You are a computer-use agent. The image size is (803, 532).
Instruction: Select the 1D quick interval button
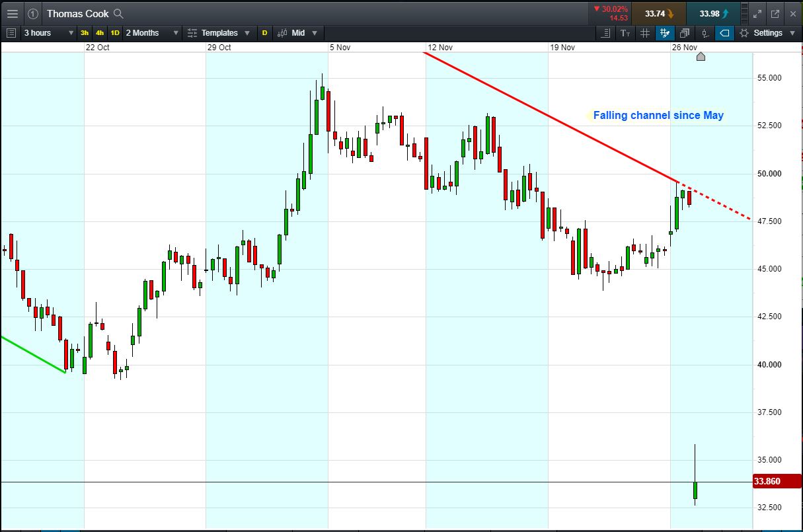pyautogui.click(x=115, y=32)
